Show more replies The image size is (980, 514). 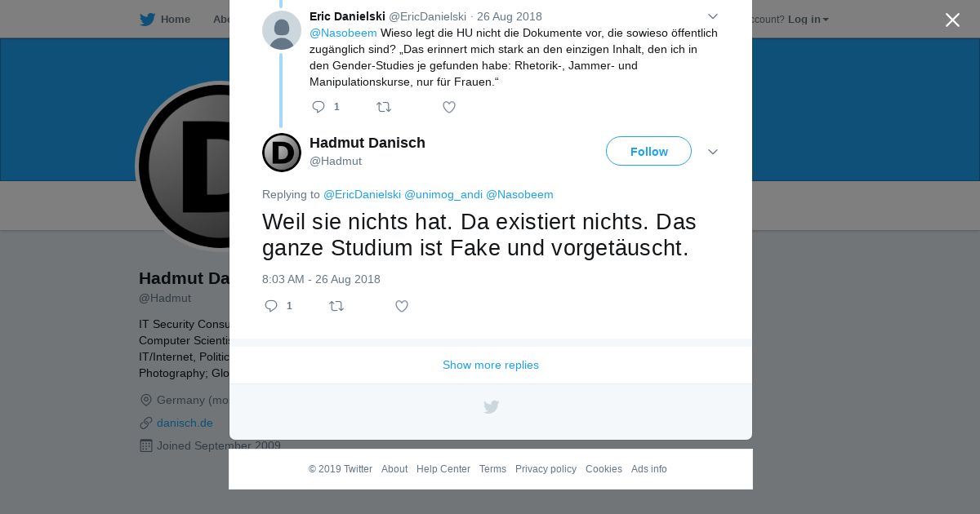[x=491, y=365]
